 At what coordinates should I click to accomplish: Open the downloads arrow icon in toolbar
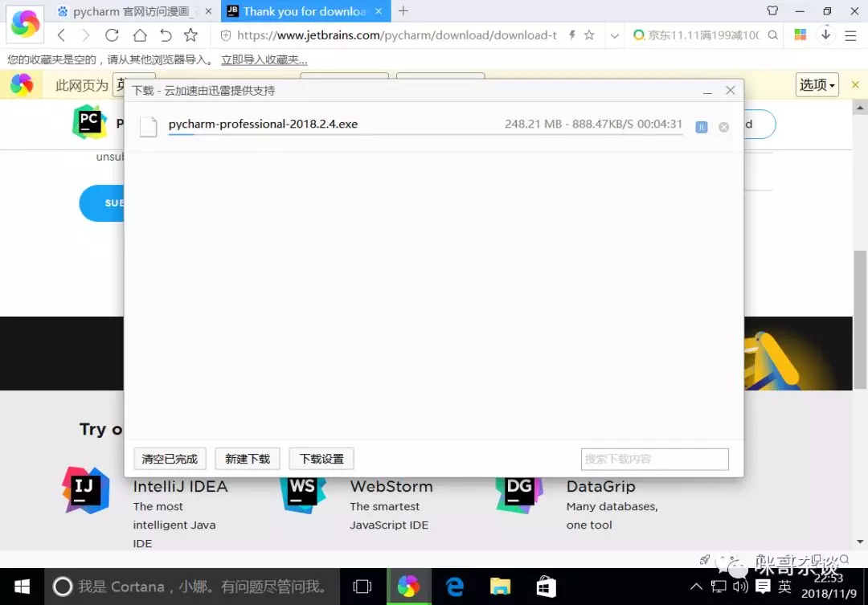[825, 35]
